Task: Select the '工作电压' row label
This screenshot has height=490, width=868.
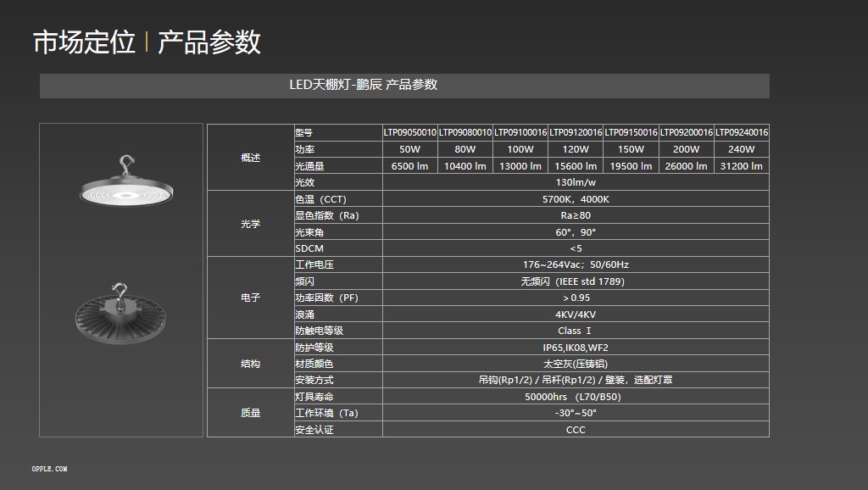Action: pos(314,264)
